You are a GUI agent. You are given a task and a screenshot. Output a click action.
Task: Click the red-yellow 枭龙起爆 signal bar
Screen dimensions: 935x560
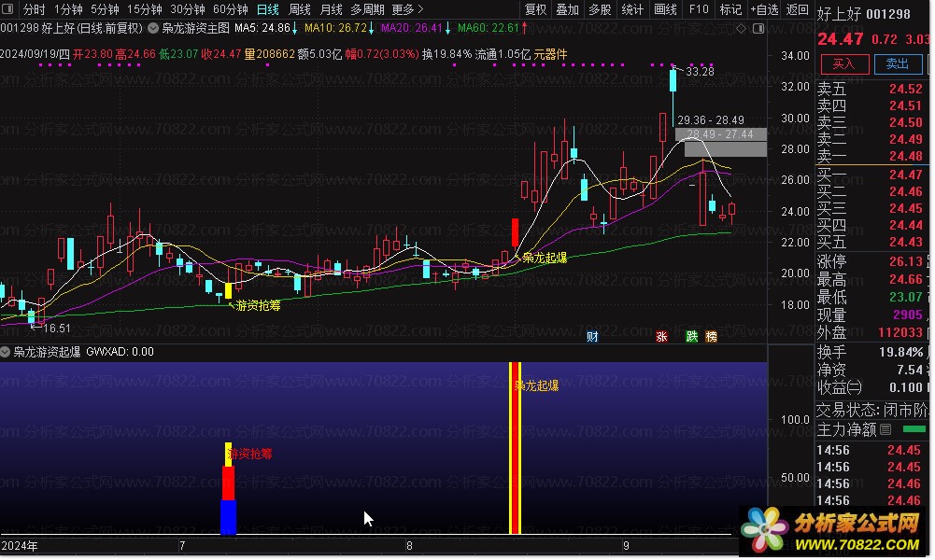[516, 448]
